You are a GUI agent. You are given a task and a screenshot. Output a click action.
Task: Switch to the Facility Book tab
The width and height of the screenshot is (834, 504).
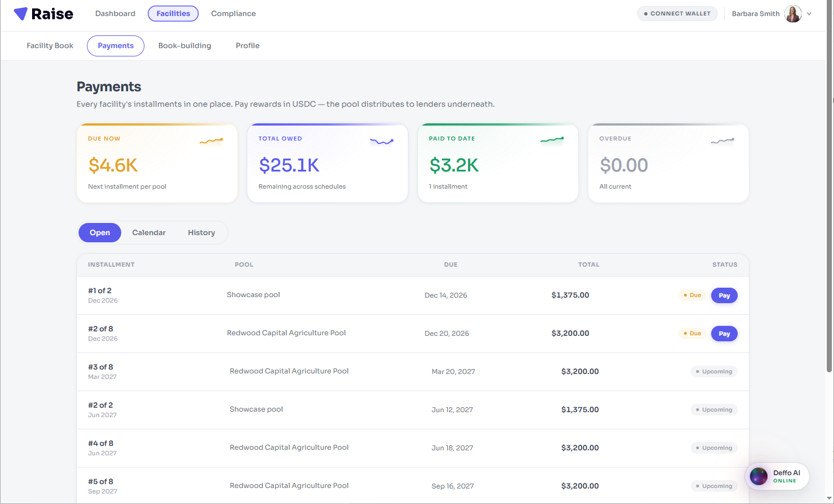[x=50, y=46]
